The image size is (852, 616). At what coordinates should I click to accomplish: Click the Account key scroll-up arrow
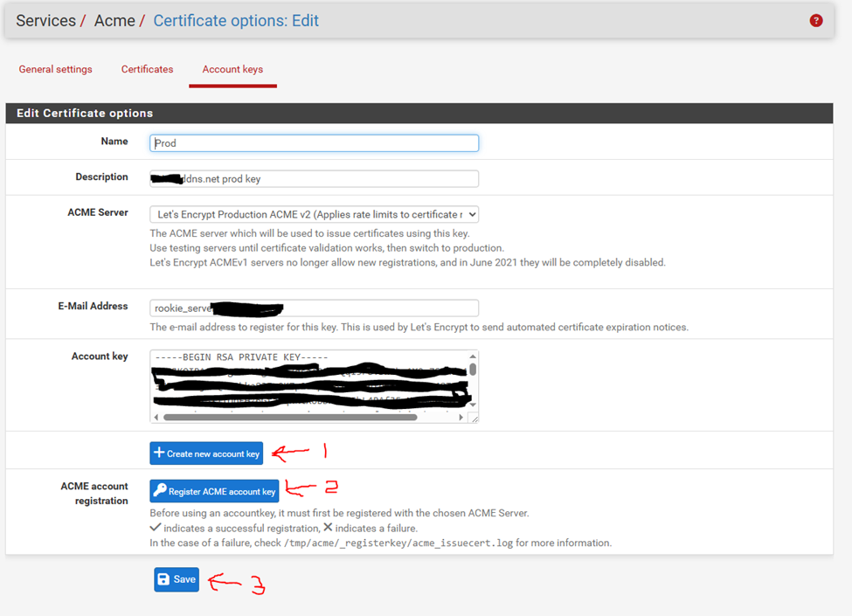tap(473, 356)
